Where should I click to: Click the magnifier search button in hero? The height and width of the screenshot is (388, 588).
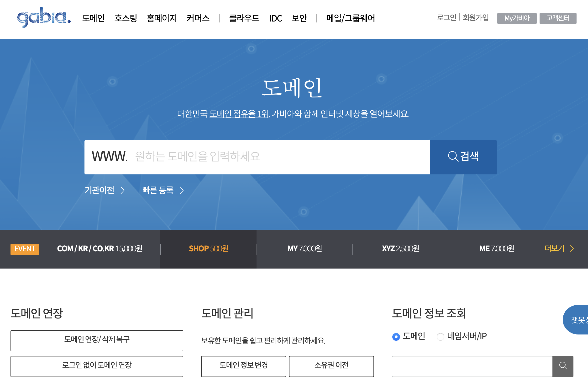pyautogui.click(x=463, y=157)
